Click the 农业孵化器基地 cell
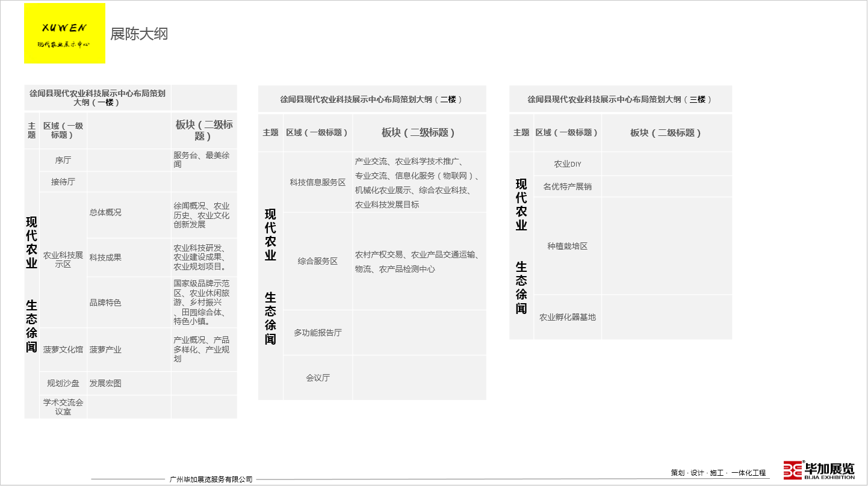This screenshot has height=486, width=868. pos(568,317)
